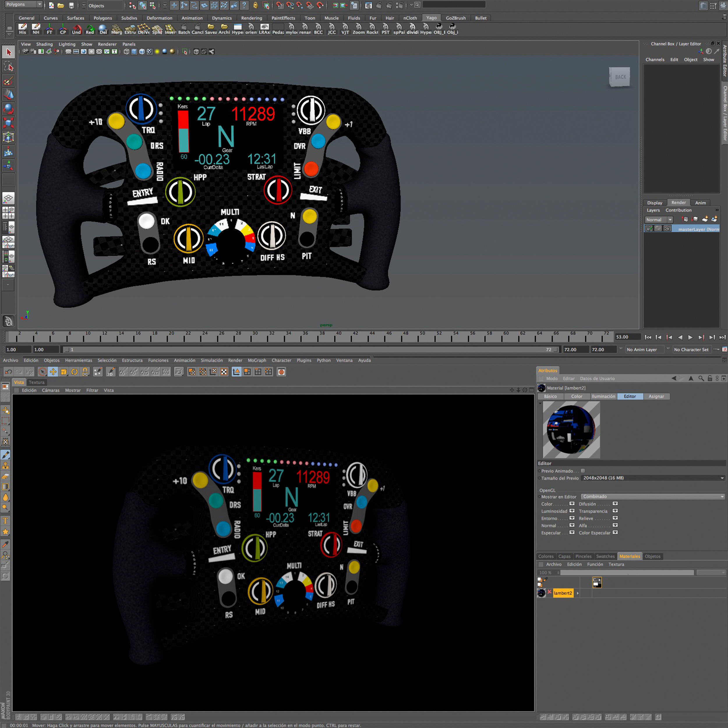Toggle the Previo Animado checkbox
The width and height of the screenshot is (728, 728).
[x=583, y=471]
